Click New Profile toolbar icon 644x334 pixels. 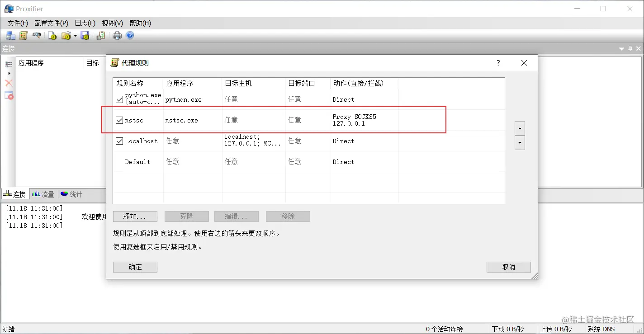point(52,35)
